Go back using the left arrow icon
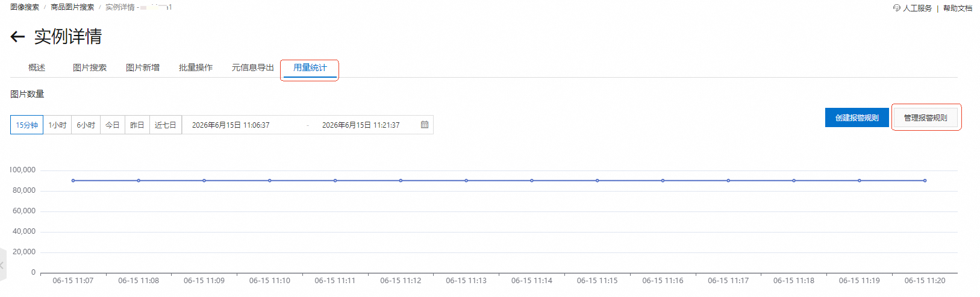The width and height of the screenshot is (980, 297). [x=17, y=37]
